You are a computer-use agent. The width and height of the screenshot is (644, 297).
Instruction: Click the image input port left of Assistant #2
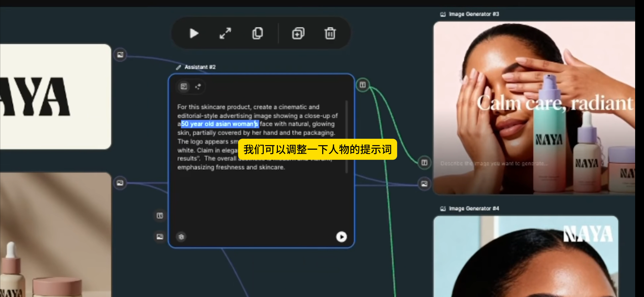[160, 237]
